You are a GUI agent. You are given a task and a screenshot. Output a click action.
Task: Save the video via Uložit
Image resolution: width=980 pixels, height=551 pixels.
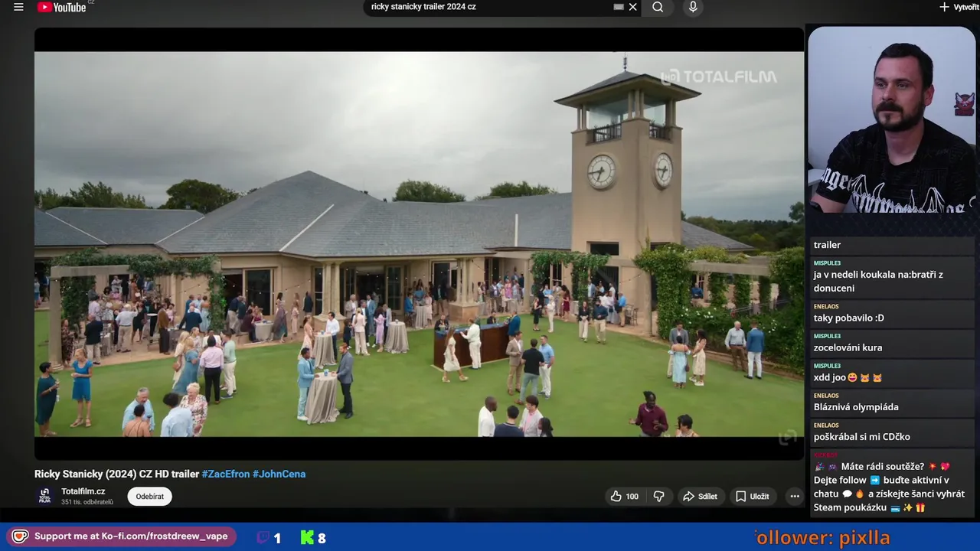coord(752,497)
